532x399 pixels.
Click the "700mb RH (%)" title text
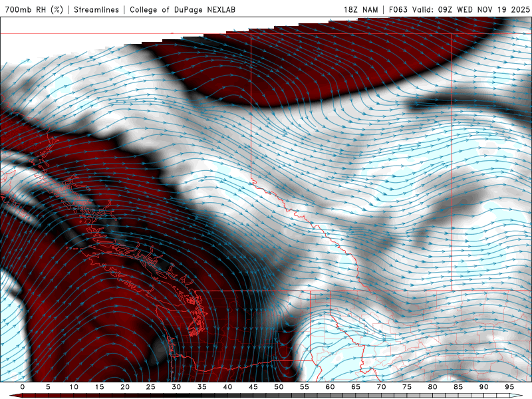click(x=35, y=9)
